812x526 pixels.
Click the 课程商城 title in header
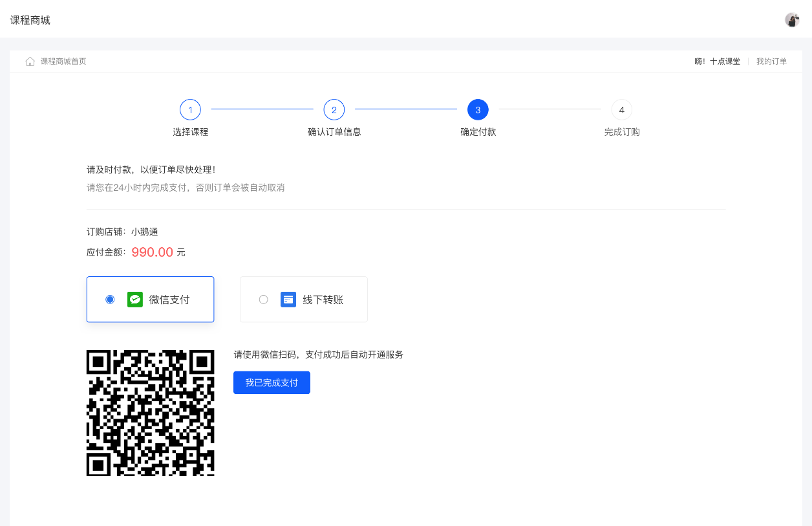[x=30, y=20]
